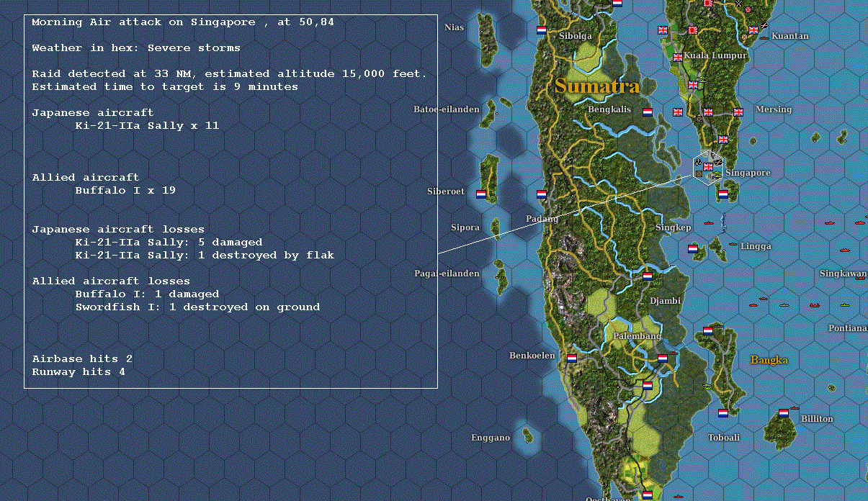Image resolution: width=868 pixels, height=501 pixels.
Task: Click the Batoe-eilanden label
Action: (447, 109)
